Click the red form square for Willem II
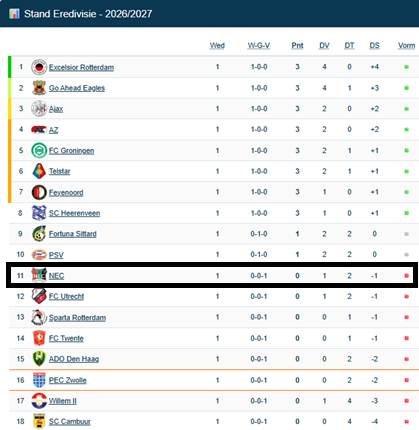Image resolution: width=419 pixels, height=430 pixels. [x=406, y=401]
